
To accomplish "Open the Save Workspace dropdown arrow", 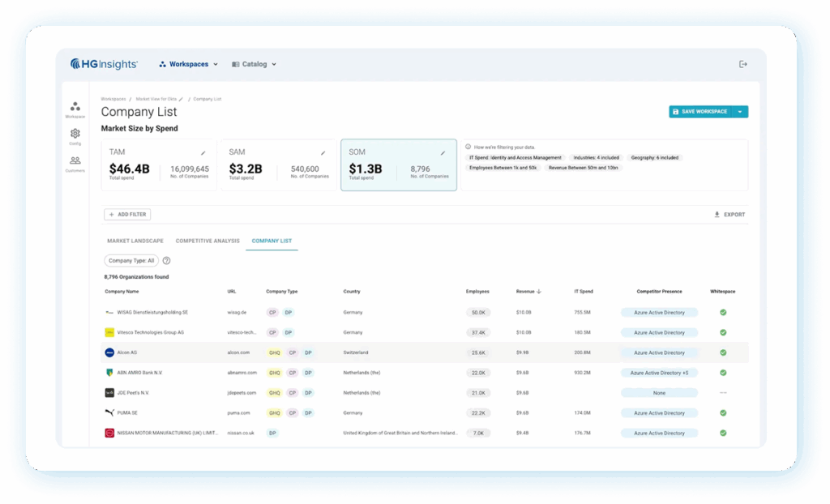I will tap(739, 112).
